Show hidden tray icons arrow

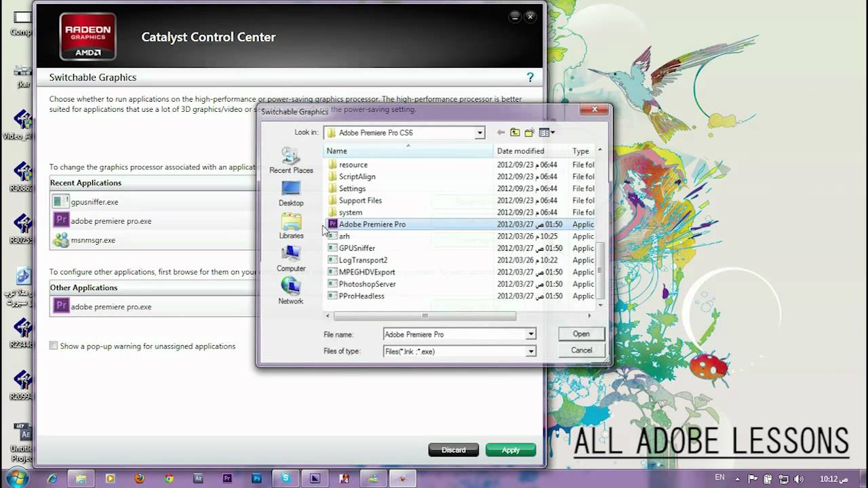point(738,479)
